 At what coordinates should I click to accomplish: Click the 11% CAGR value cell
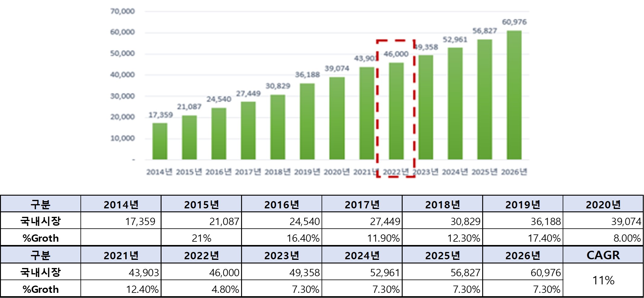603,280
